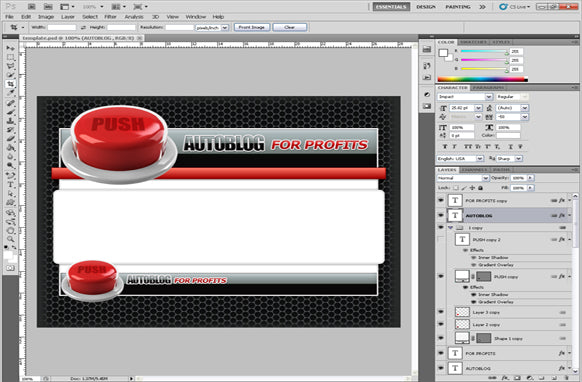
Task: Switch to the Channels tab
Action: tap(474, 170)
